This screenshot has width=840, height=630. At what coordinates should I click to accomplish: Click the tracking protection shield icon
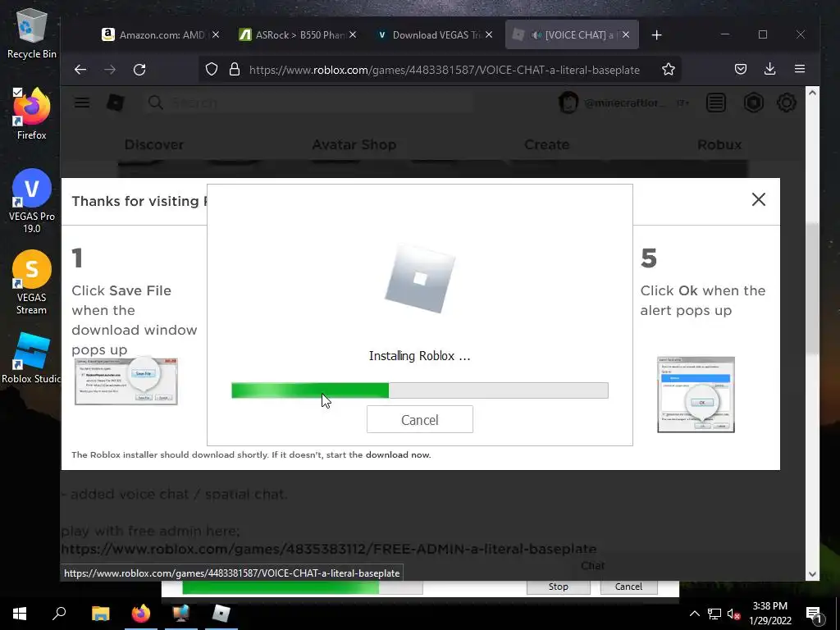pyautogui.click(x=212, y=70)
